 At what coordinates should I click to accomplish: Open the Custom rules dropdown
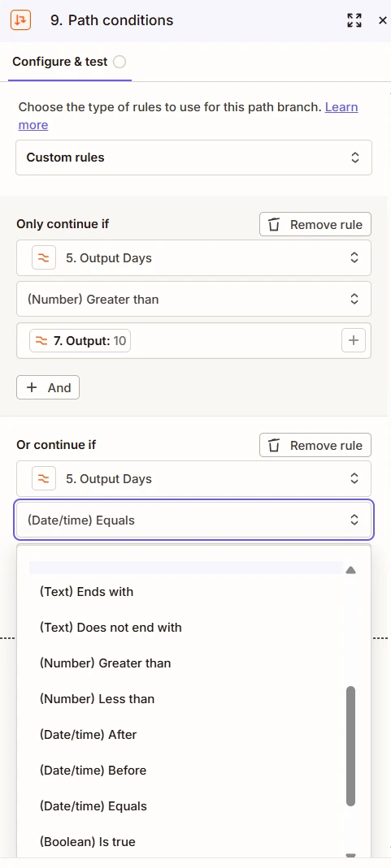pyautogui.click(x=193, y=158)
